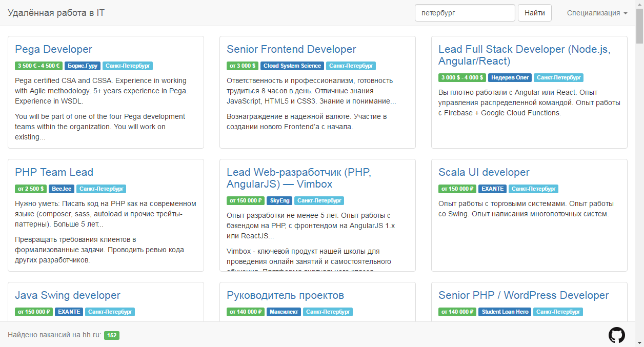Click the Максилект company badge

tap(284, 312)
